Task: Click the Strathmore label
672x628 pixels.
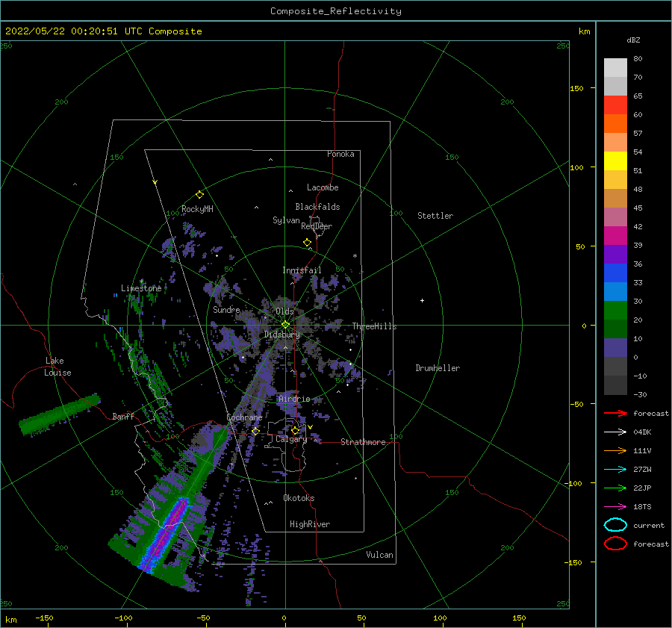Action: pyautogui.click(x=363, y=442)
